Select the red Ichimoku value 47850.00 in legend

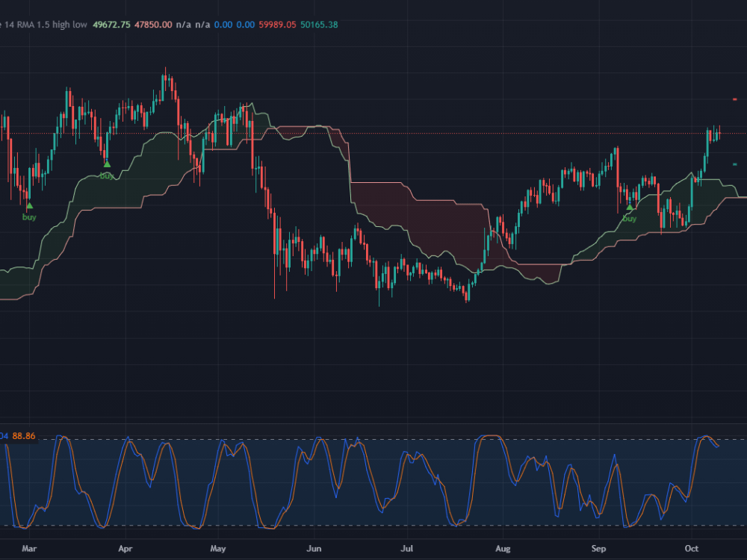(152, 24)
